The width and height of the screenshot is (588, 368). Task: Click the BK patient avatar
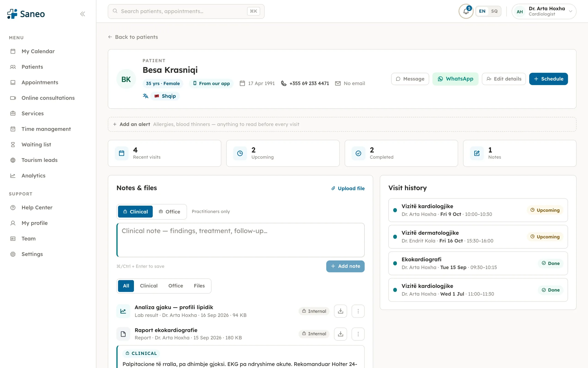pyautogui.click(x=126, y=79)
